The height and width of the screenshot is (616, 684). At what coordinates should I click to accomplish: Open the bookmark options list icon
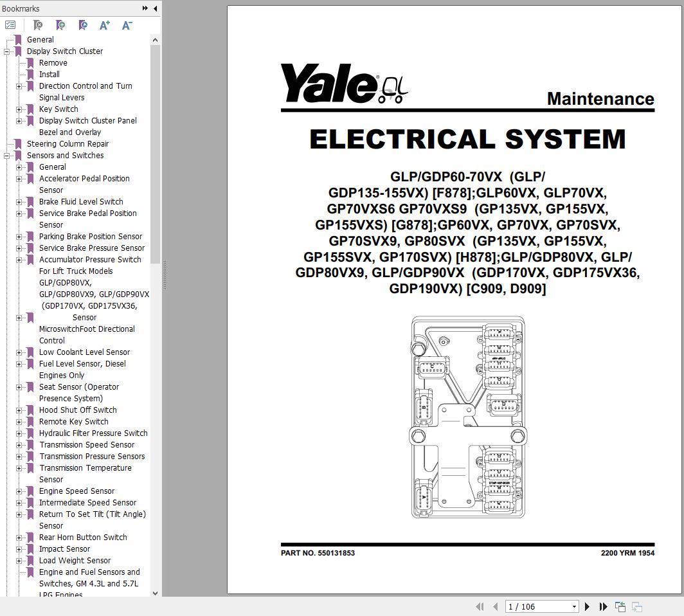coord(10,25)
